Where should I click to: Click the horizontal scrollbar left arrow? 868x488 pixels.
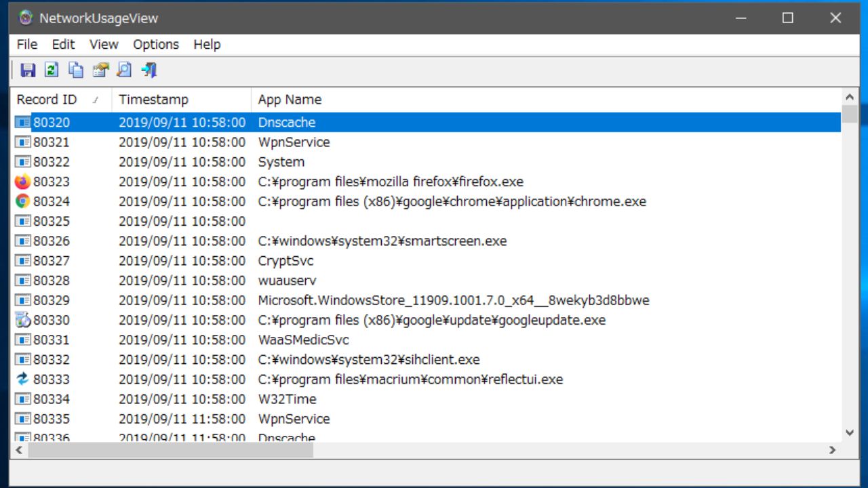pos(18,449)
